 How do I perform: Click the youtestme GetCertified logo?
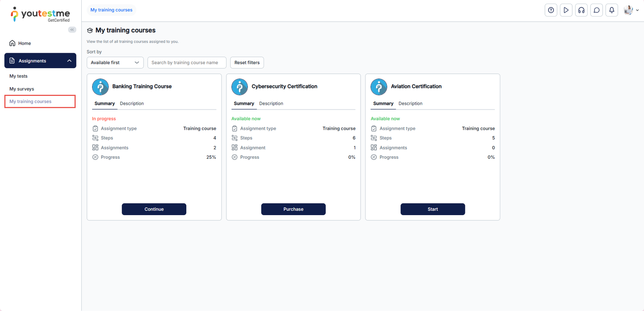(x=40, y=15)
